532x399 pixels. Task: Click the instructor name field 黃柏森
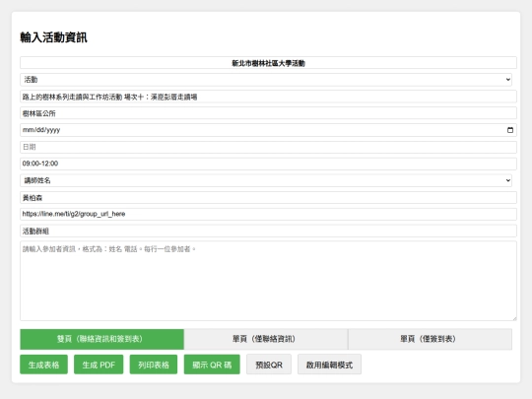coord(268,197)
